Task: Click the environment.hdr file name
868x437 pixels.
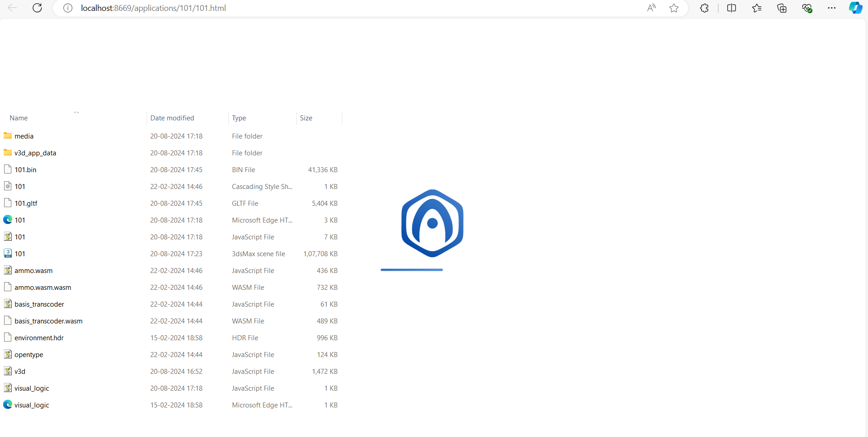Action: coord(39,338)
